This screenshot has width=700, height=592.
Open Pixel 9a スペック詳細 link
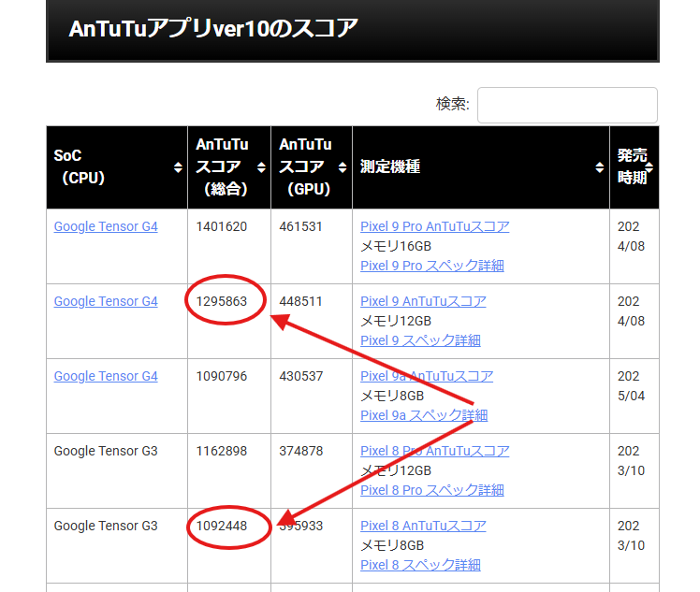coord(424,416)
